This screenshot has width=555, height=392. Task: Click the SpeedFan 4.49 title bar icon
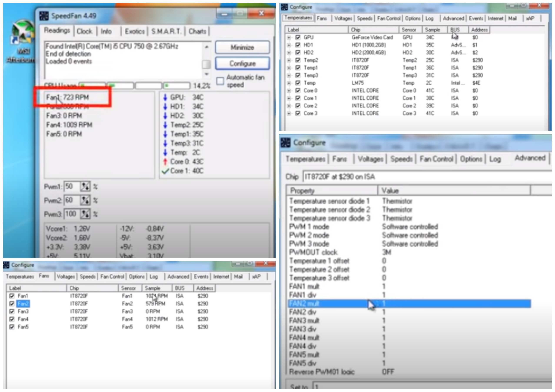[44, 16]
